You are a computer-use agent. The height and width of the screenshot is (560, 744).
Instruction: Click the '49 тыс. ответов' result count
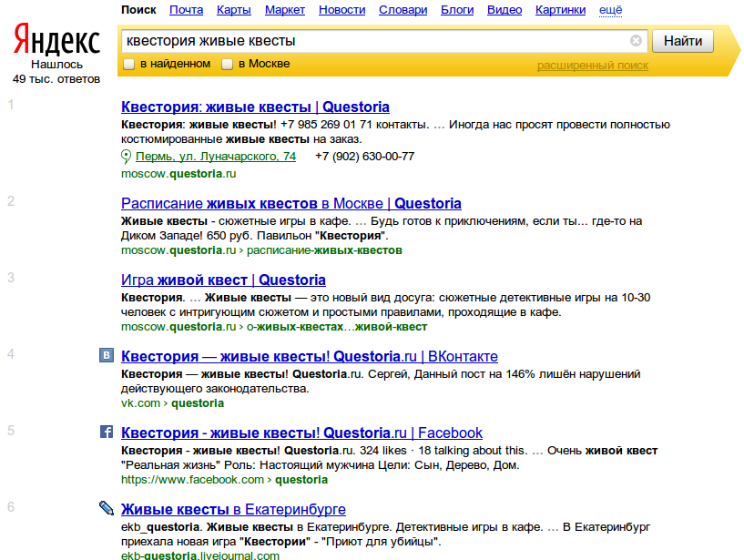pyautogui.click(x=56, y=79)
